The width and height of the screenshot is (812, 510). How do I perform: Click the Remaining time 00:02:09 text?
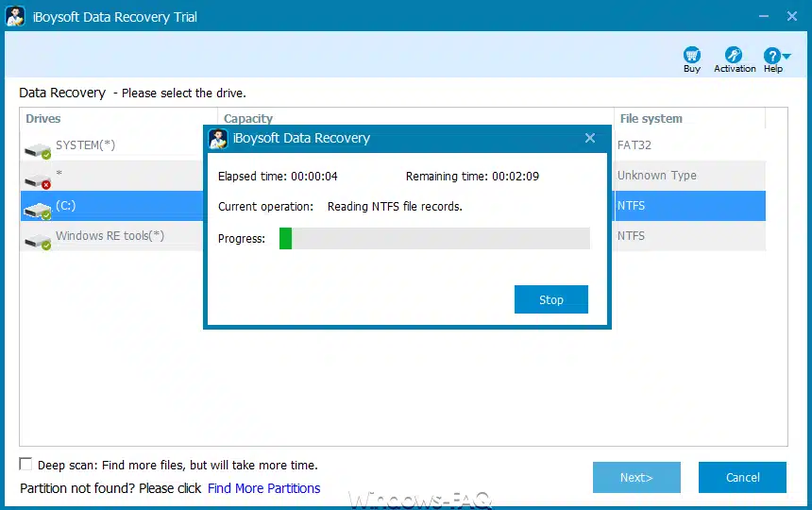472,176
